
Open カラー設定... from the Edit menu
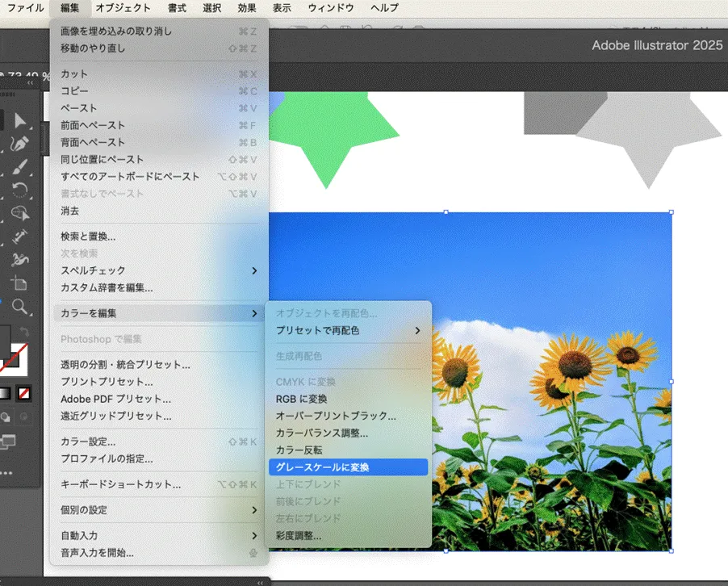click(x=88, y=442)
